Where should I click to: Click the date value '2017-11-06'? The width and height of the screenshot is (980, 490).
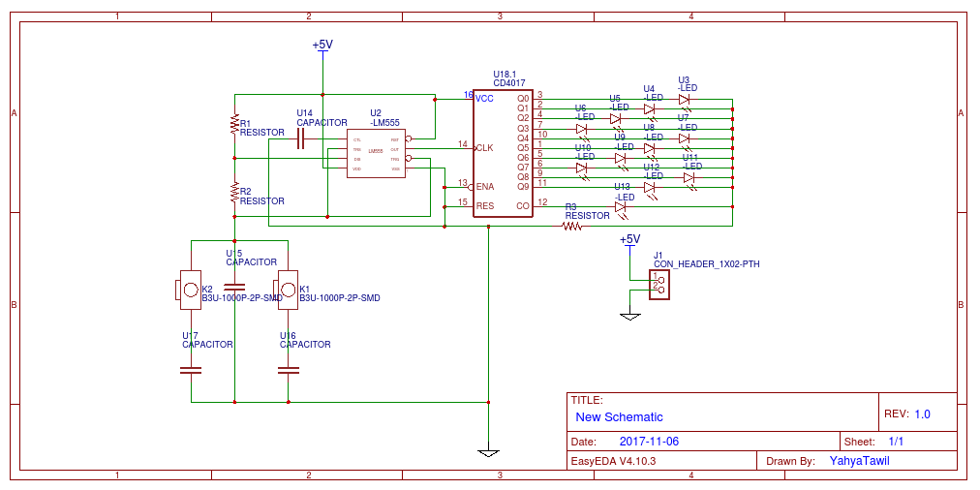pyautogui.click(x=649, y=442)
